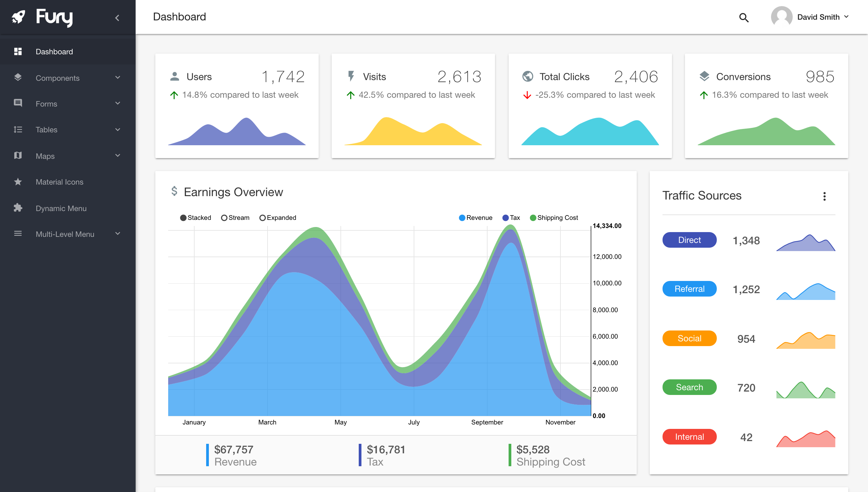Image resolution: width=868 pixels, height=492 pixels.
Task: Expand the Multi-Level Menu chevron
Action: coord(118,234)
